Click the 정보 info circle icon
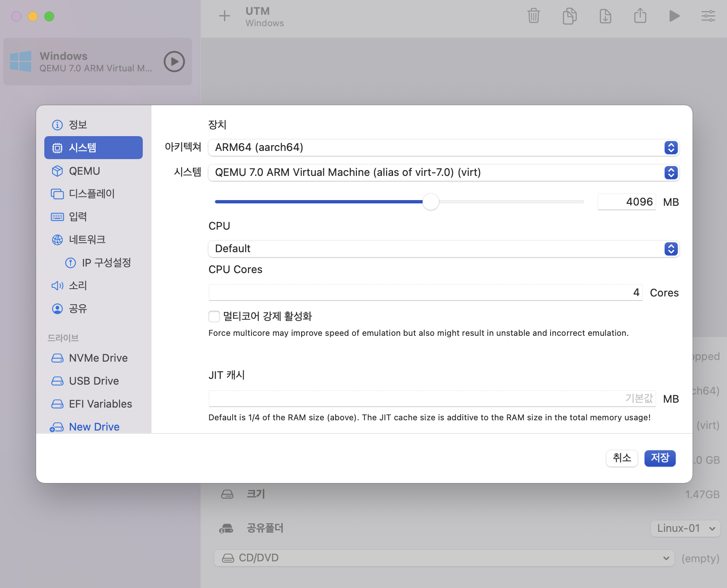727x588 pixels. coord(57,125)
